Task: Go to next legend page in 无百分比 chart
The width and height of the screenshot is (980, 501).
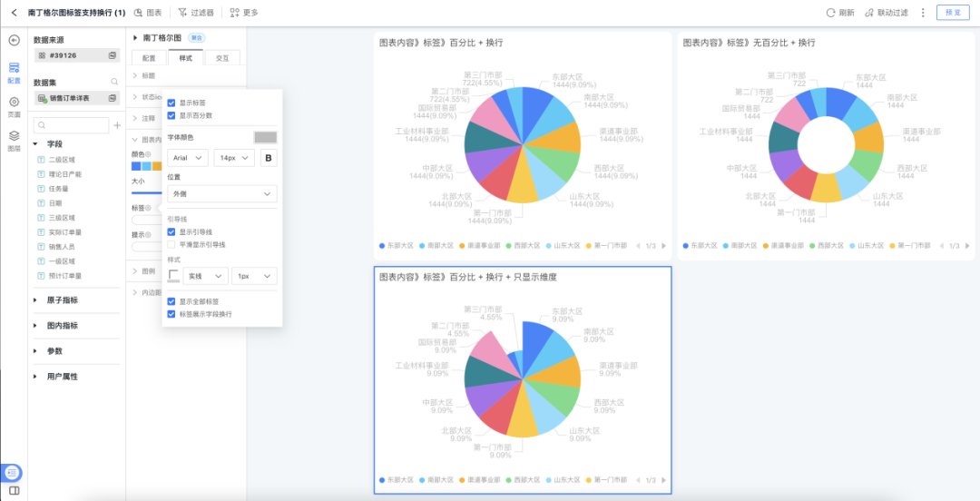Action: (967, 246)
